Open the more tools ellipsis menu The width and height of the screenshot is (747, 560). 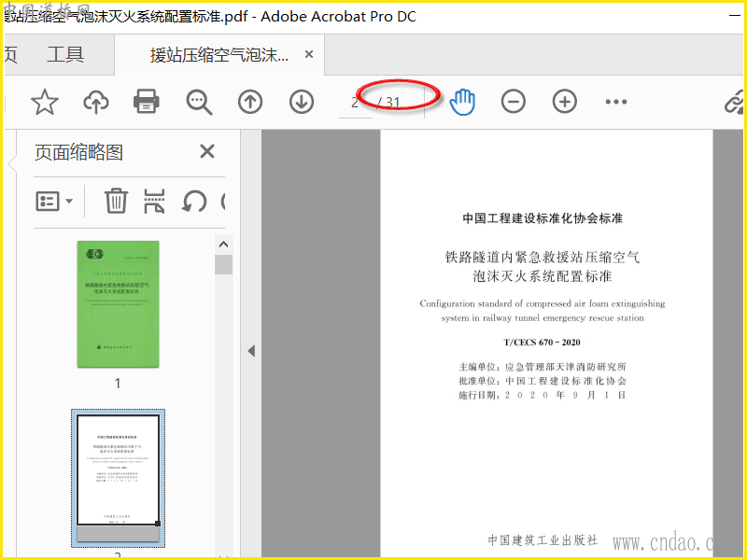(616, 102)
